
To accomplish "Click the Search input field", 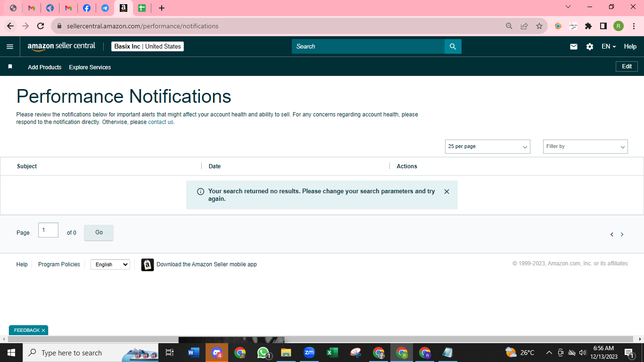I will [368, 46].
